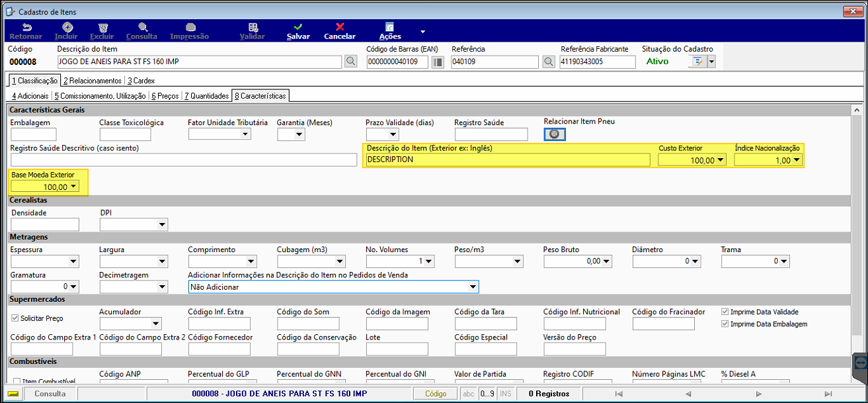The image size is (868, 403).
Task: Open Adicionar Informações na Descrição dropdown
Action: (x=473, y=287)
